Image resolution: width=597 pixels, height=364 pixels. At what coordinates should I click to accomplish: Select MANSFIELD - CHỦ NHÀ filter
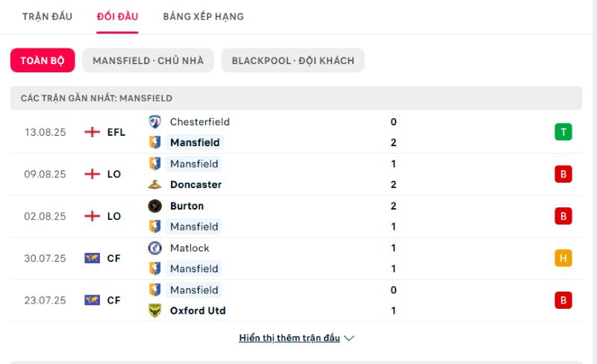pyautogui.click(x=148, y=60)
